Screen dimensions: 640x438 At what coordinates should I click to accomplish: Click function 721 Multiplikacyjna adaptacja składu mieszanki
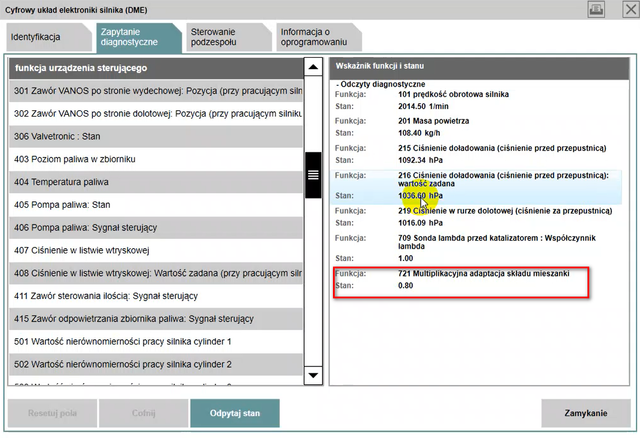[484, 273]
